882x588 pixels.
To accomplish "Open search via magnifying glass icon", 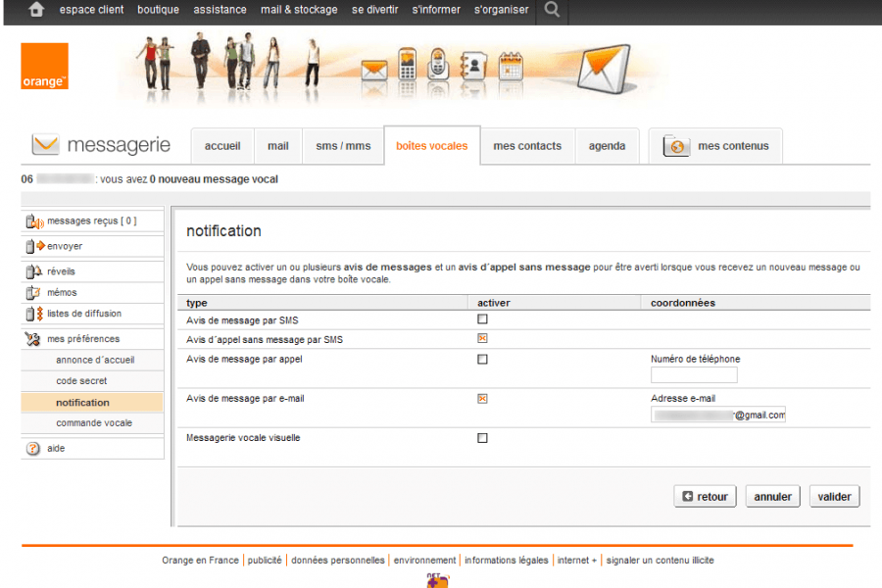I will pos(553,10).
